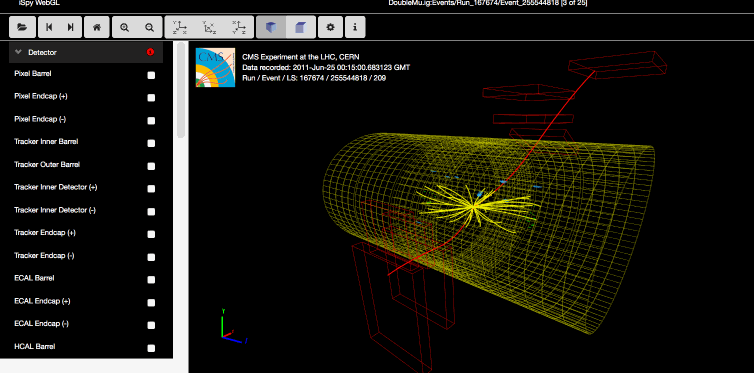Toggle the Tracker Inner Barrel checkbox
This screenshot has height=373, width=754.
[x=151, y=143]
